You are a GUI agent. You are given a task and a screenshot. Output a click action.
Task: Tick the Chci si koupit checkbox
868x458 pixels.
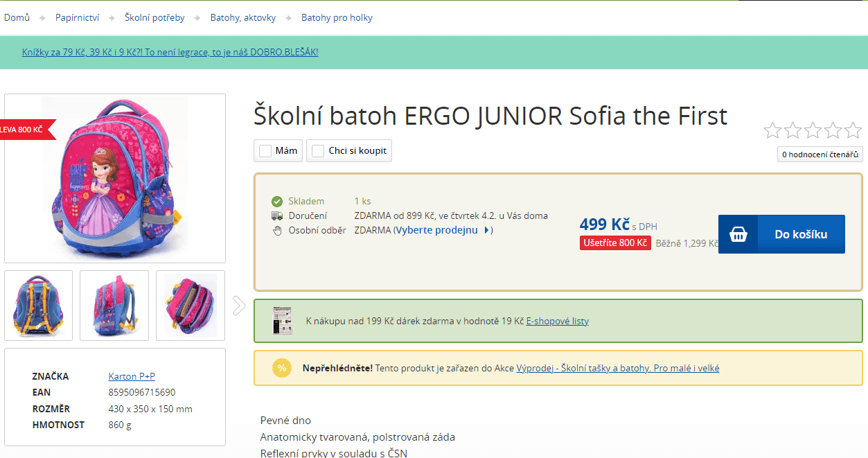(318, 151)
